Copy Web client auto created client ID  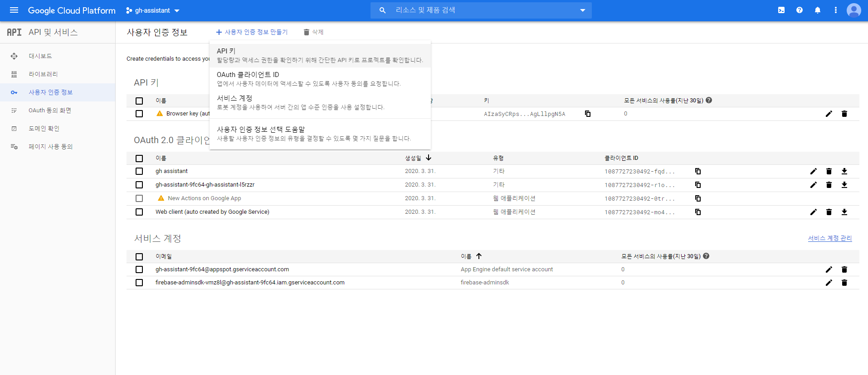click(x=698, y=212)
